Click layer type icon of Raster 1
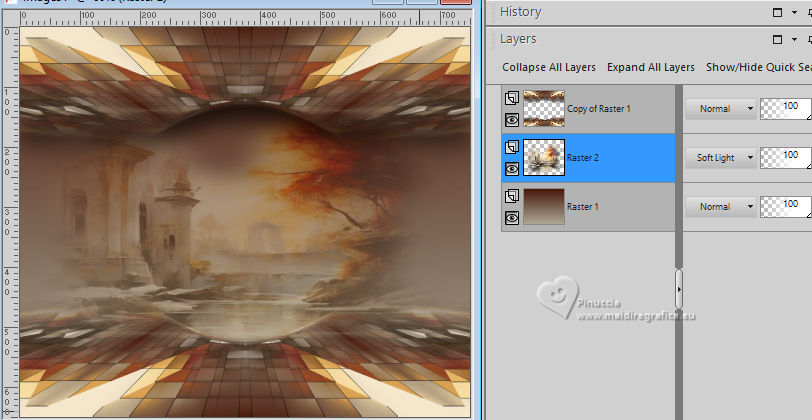Viewport: 812px width, 420px height. click(x=512, y=196)
